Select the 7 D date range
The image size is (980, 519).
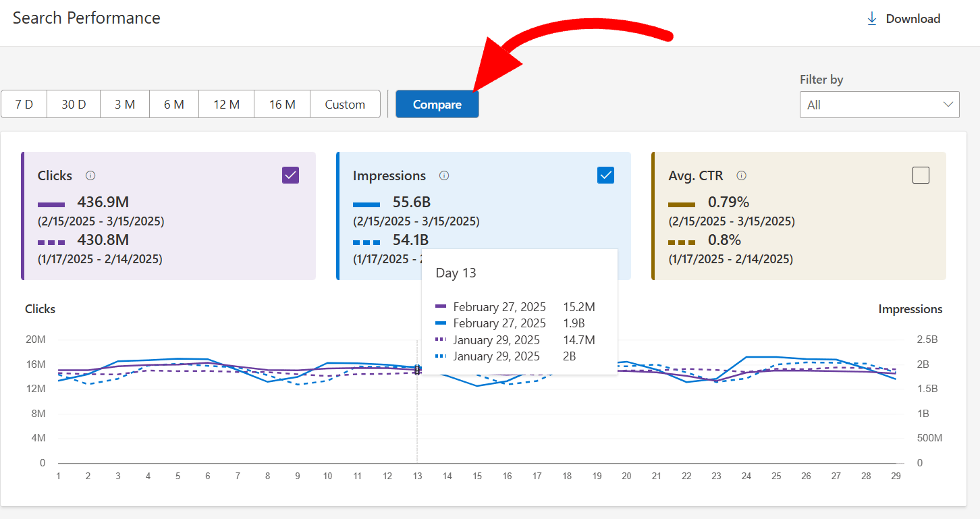point(24,104)
